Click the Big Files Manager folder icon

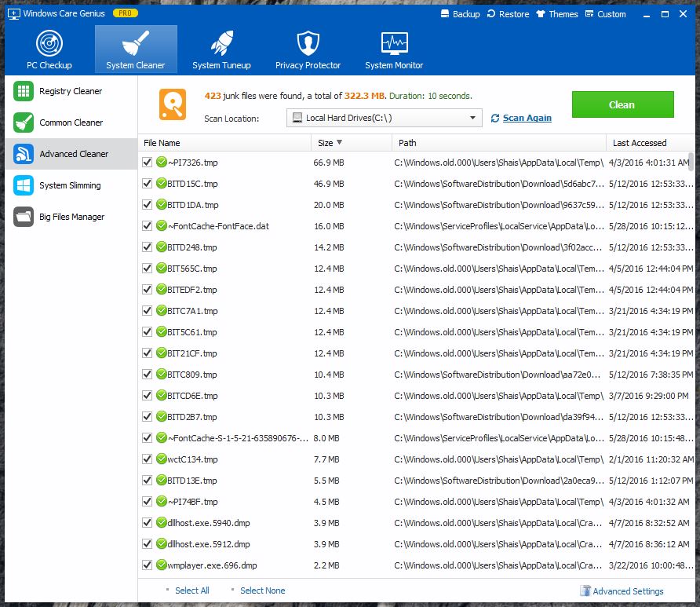point(24,217)
